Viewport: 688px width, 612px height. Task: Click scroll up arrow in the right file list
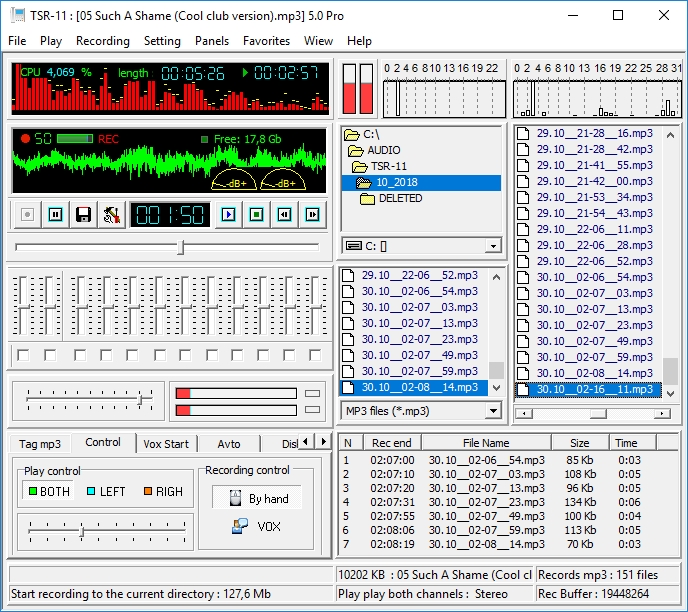[670, 135]
